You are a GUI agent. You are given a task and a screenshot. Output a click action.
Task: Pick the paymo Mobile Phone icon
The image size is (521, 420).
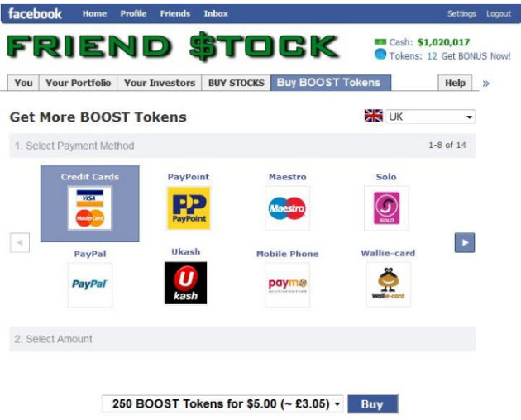pos(288,284)
